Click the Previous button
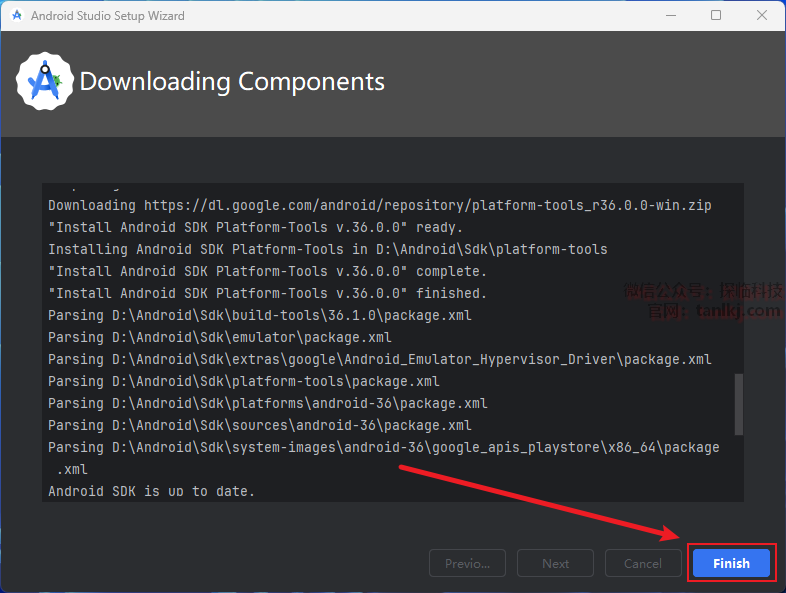 (x=467, y=563)
